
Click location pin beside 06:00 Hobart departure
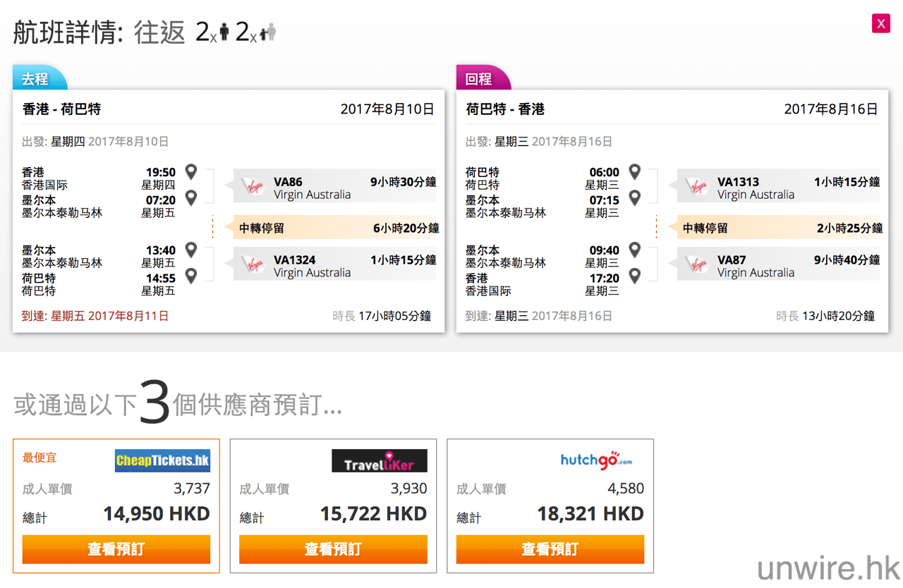coord(634,171)
